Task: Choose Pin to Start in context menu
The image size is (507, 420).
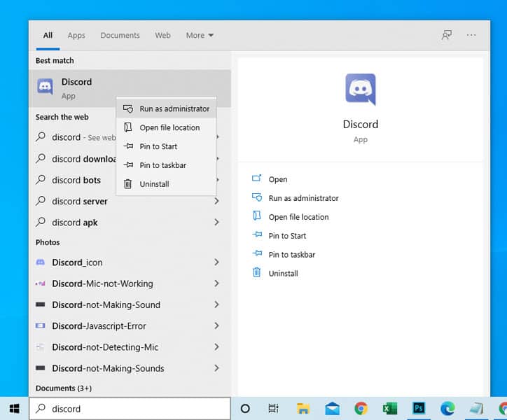Action: click(x=166, y=146)
